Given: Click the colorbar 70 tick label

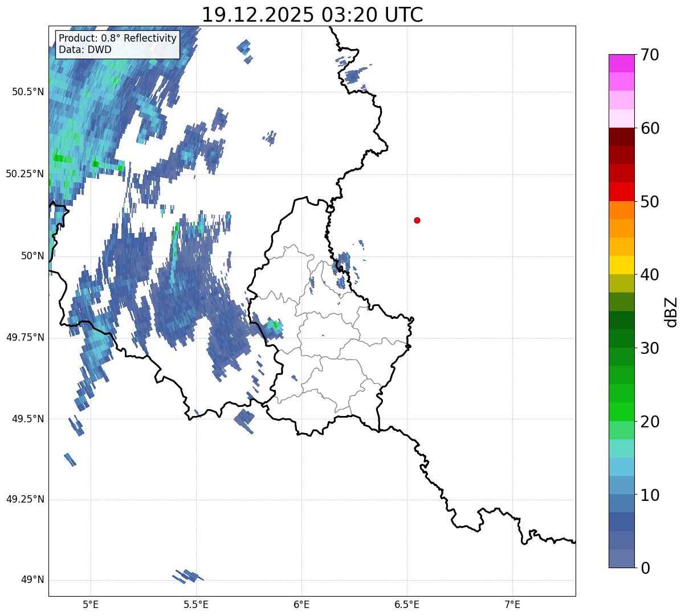Looking at the screenshot, I should point(650,55).
